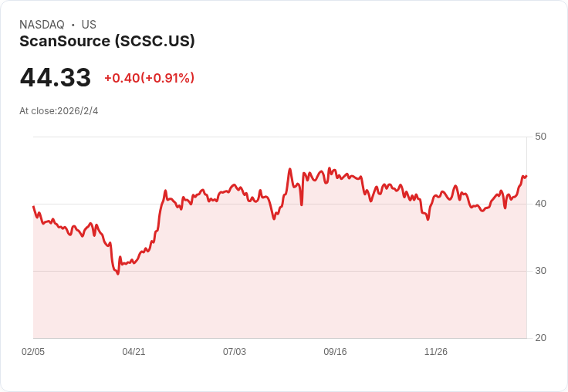Click the 07/03 date axis label
568x392 pixels.
click(x=235, y=352)
